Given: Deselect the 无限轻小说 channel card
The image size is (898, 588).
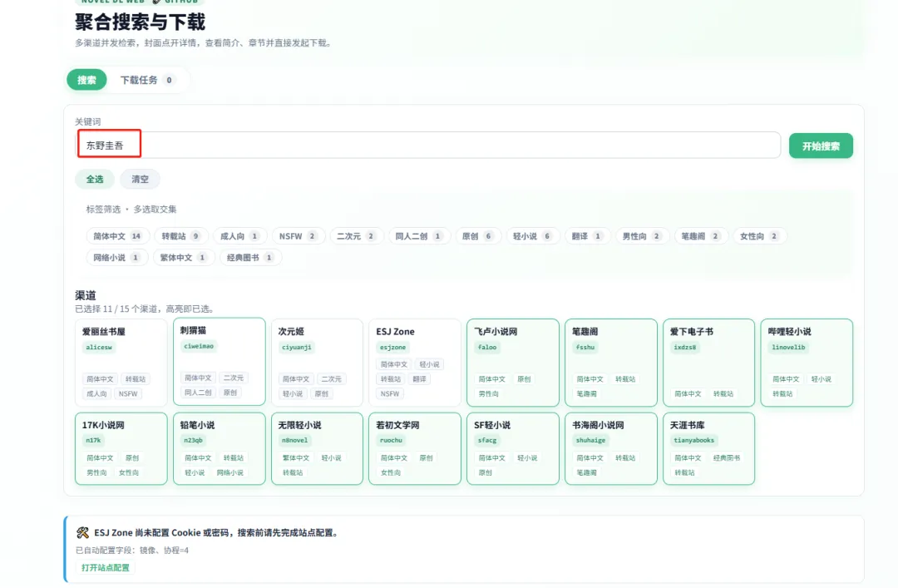Looking at the screenshot, I should click(318, 449).
